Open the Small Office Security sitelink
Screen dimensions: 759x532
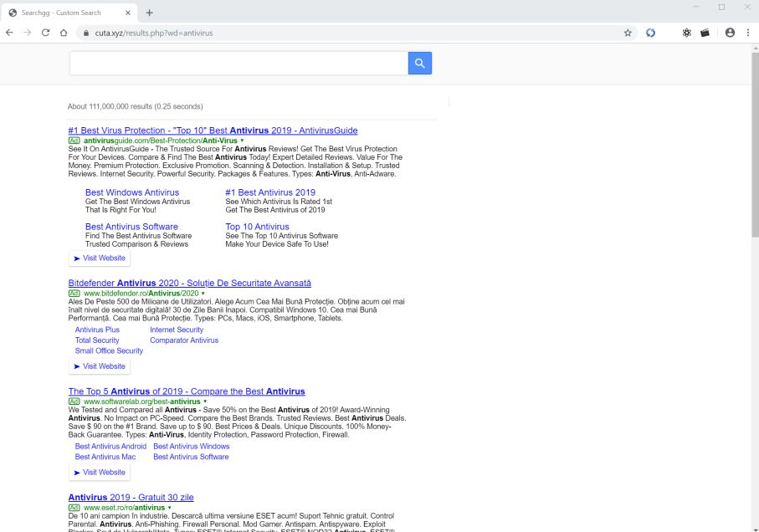click(109, 351)
